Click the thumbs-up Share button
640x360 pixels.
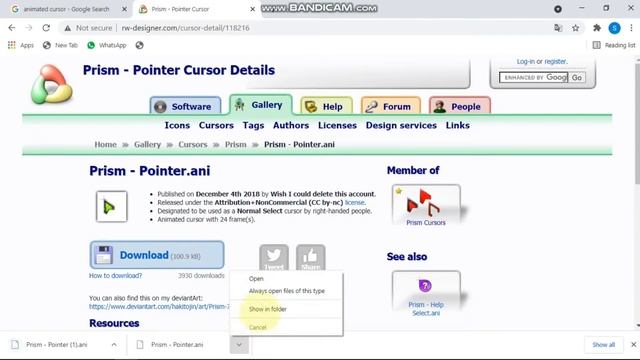[311, 258]
